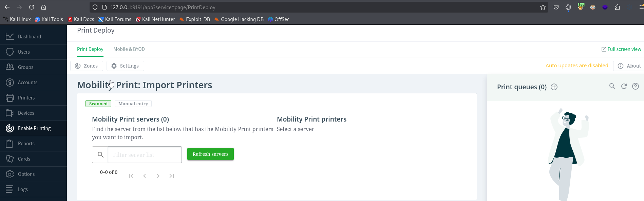The width and height of the screenshot is (644, 201).
Task: Bookmark this page with the star icon
Action: tap(543, 7)
